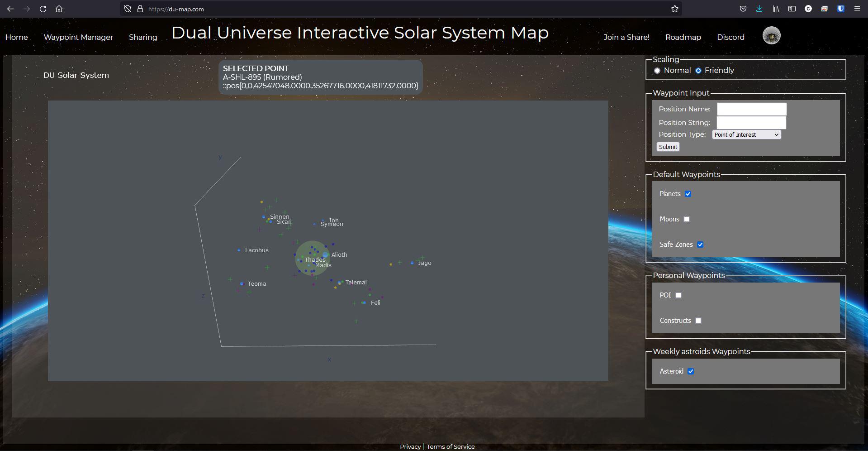Open the browser home page
Screen dimensions: 868x451
[x=59, y=9]
